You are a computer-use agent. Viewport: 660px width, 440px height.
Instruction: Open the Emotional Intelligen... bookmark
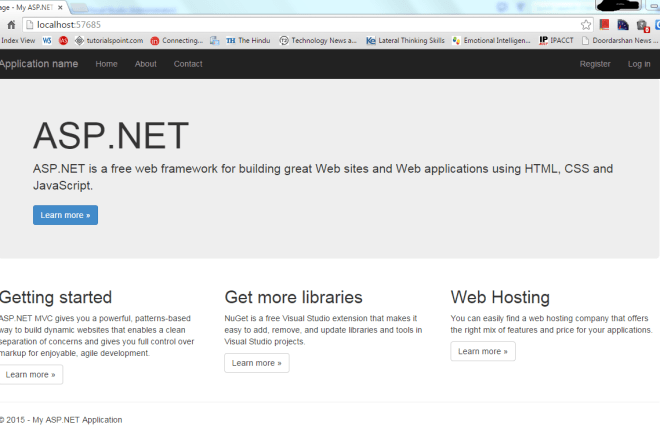tap(491, 40)
